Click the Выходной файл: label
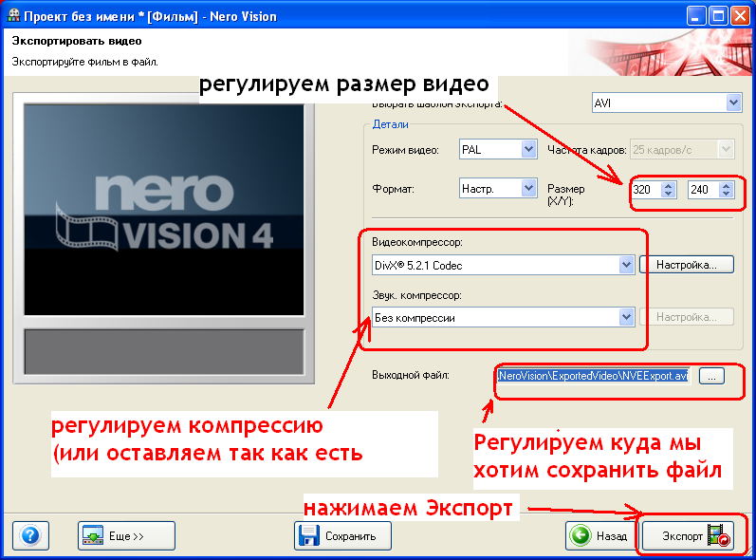The height and width of the screenshot is (560, 756). [411, 375]
